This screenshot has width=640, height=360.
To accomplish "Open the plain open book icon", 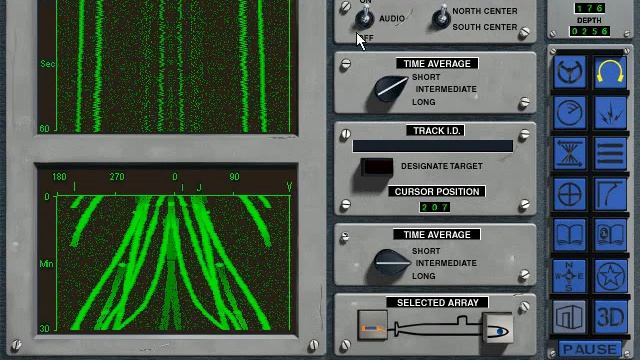I will [570, 235].
